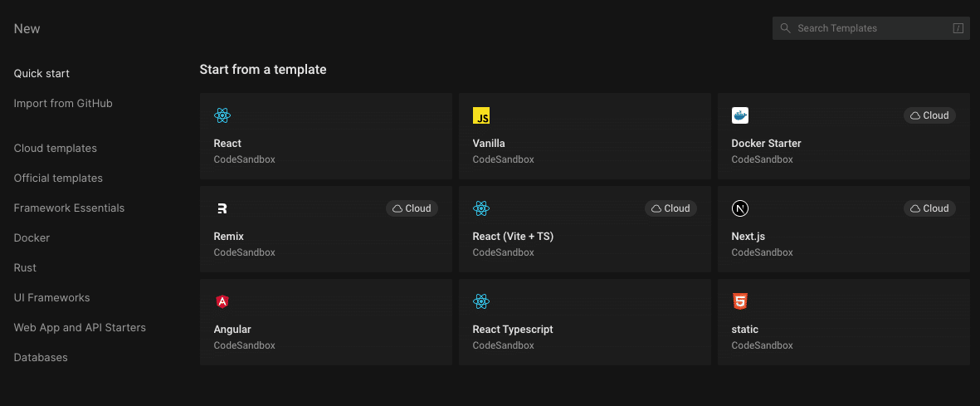
Task: Open UI Frameworks category
Action: (x=52, y=298)
